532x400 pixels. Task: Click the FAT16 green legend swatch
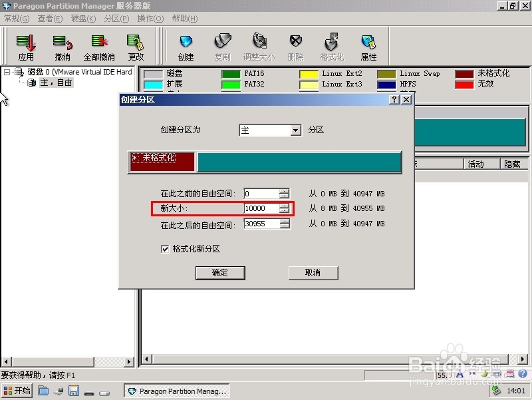(x=231, y=74)
